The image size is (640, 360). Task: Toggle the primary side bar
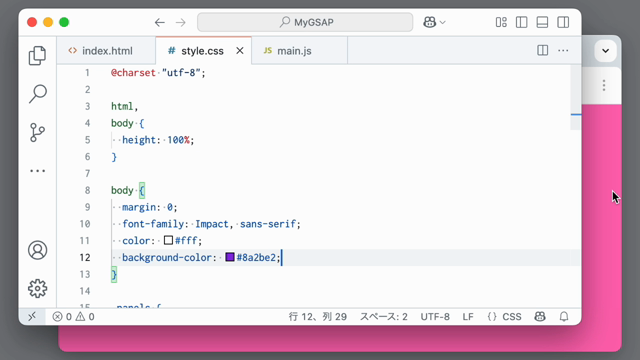[521, 22]
